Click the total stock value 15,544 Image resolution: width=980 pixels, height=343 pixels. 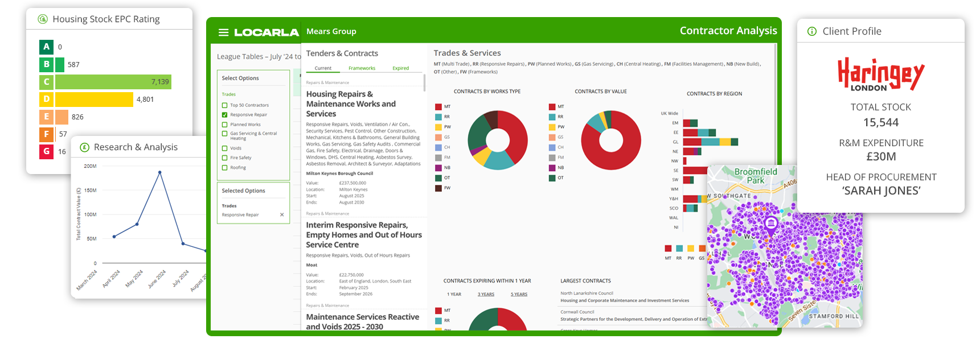pyautogui.click(x=881, y=123)
